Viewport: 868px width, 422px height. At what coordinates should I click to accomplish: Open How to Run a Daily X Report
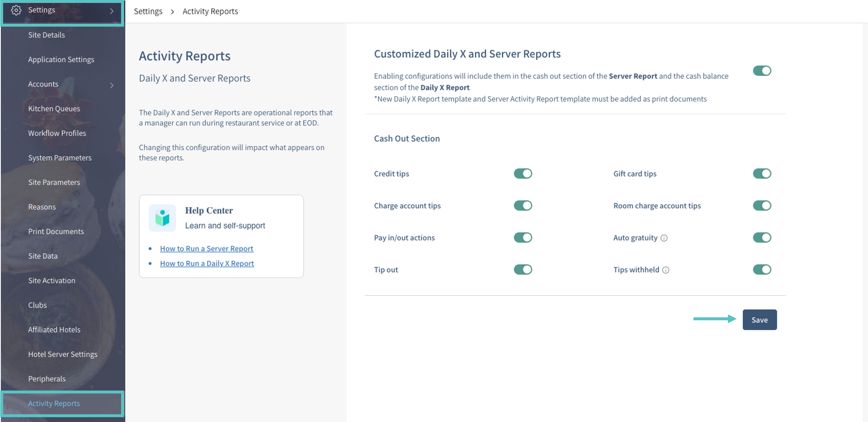[x=207, y=263]
